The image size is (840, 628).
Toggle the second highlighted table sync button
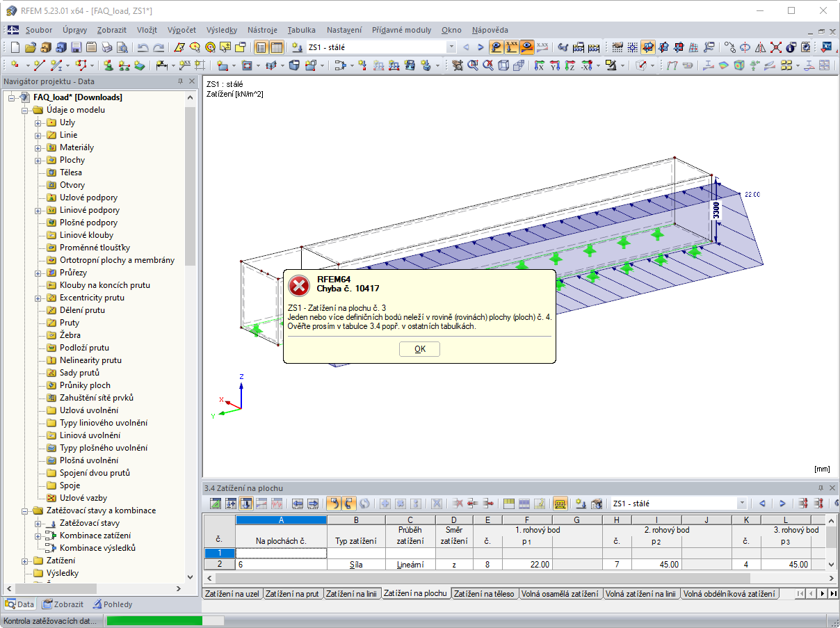tap(348, 503)
